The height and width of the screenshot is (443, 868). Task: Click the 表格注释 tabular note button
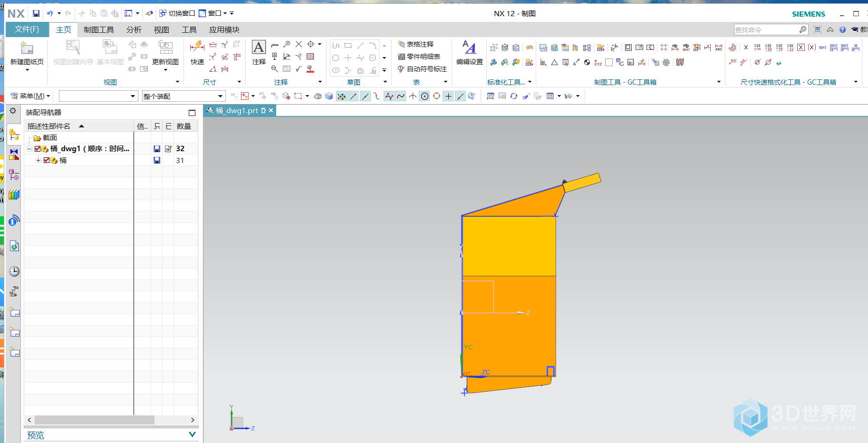[x=416, y=44]
